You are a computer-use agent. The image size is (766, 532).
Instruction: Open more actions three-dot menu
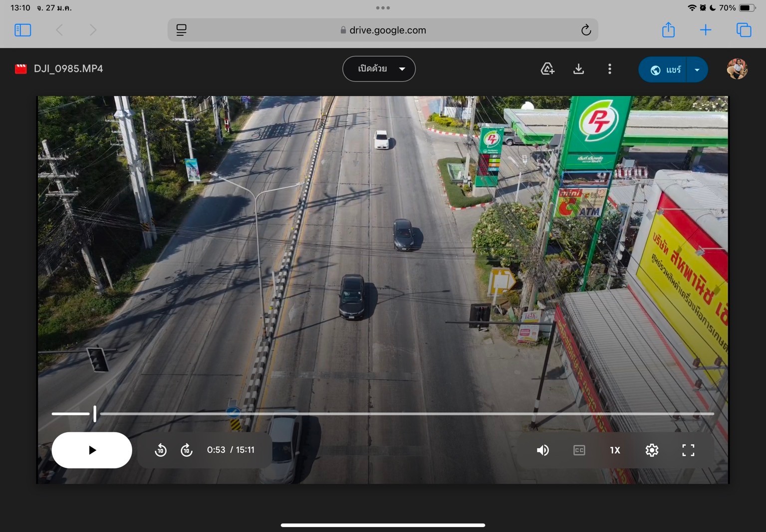point(609,69)
